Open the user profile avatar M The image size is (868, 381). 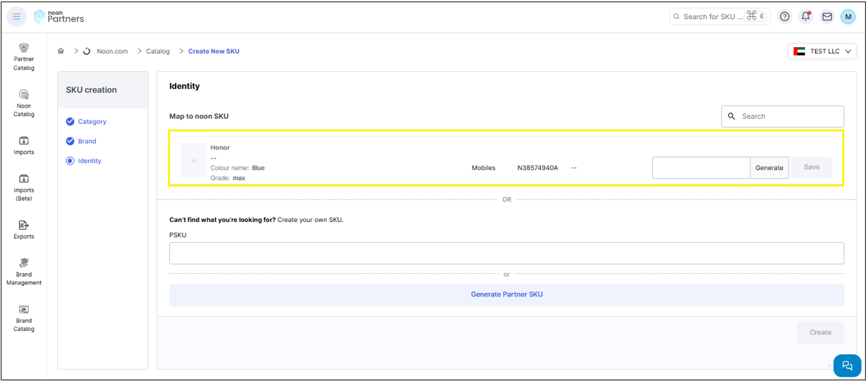[848, 16]
